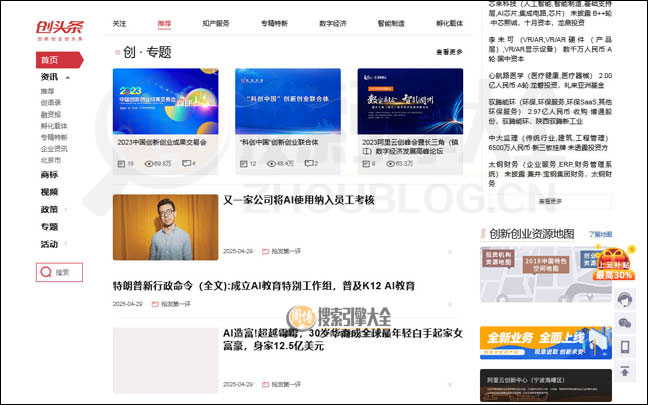This screenshot has width=648, height=405.
Task: Click the 中大监理 funding entry
Action: (x=550, y=143)
